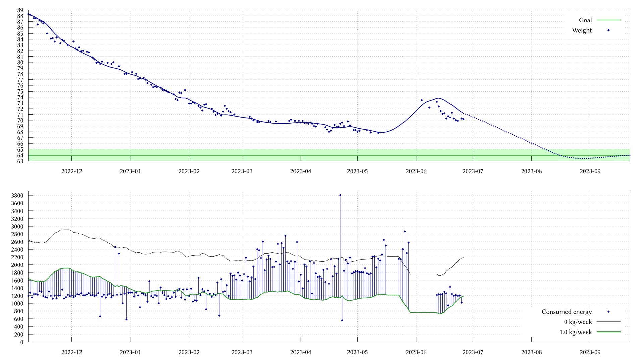Click the black 0 kg/week legend line sample
Screen dimensions: 644x362
[x=609, y=322]
